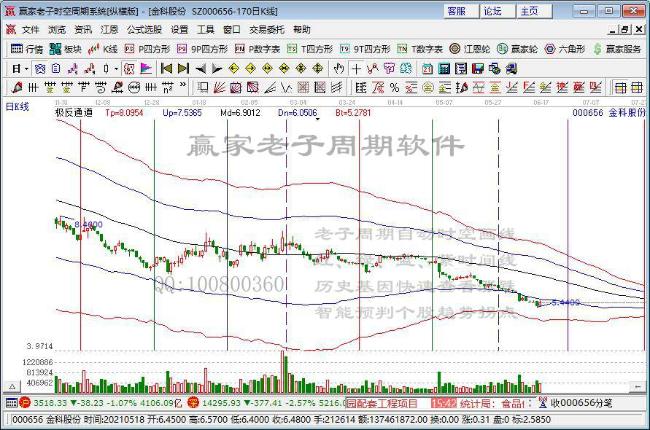
Task: Select the fan lines tool
Action: 219,87
